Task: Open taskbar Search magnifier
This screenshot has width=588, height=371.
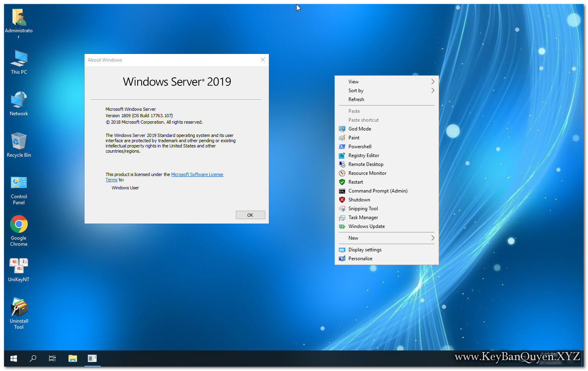Action: [x=33, y=358]
